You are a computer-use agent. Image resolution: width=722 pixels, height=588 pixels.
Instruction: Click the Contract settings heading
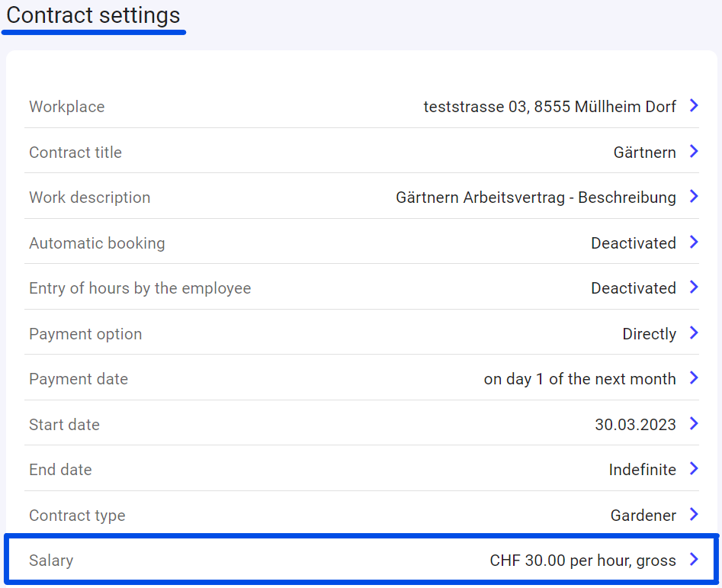pos(93,15)
